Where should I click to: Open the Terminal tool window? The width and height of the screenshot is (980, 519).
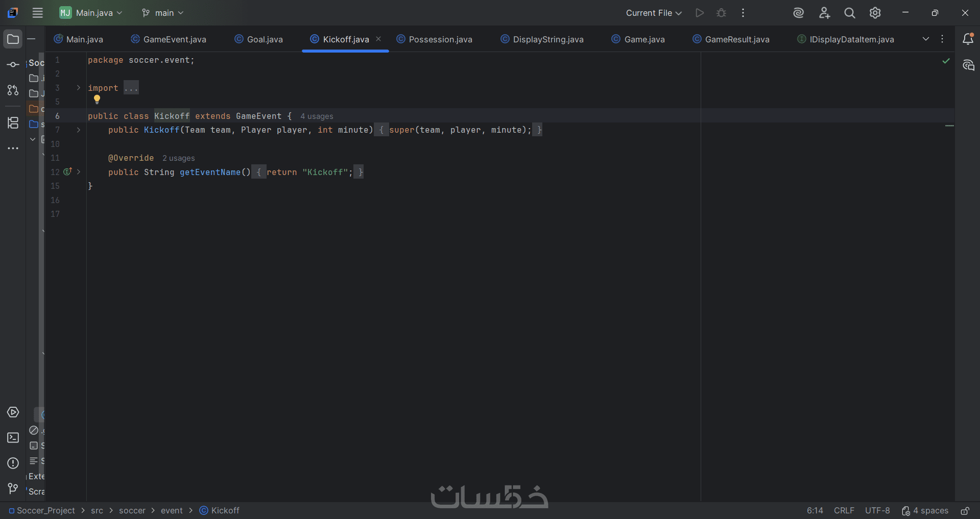pos(13,438)
